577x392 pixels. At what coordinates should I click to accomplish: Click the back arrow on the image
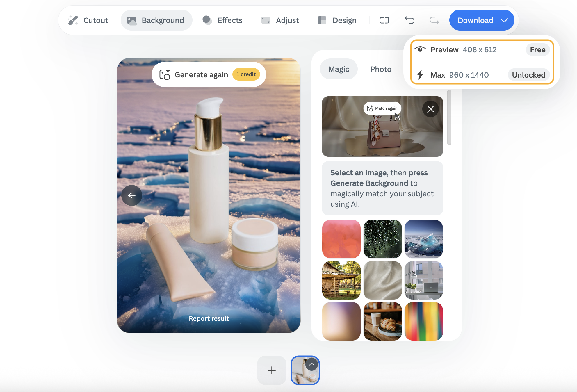pos(132,195)
